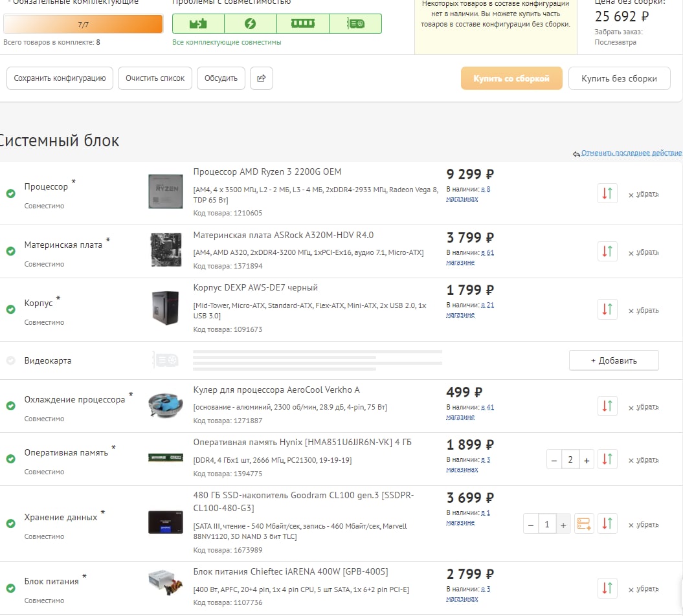
Task: Click the Goodram SSD thumbnail
Action: [166, 522]
